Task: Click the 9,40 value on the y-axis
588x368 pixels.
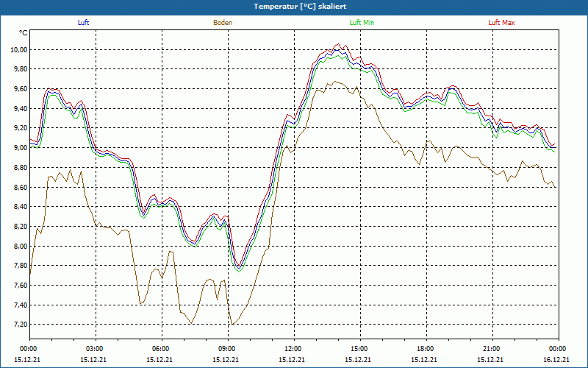Action: click(x=21, y=108)
